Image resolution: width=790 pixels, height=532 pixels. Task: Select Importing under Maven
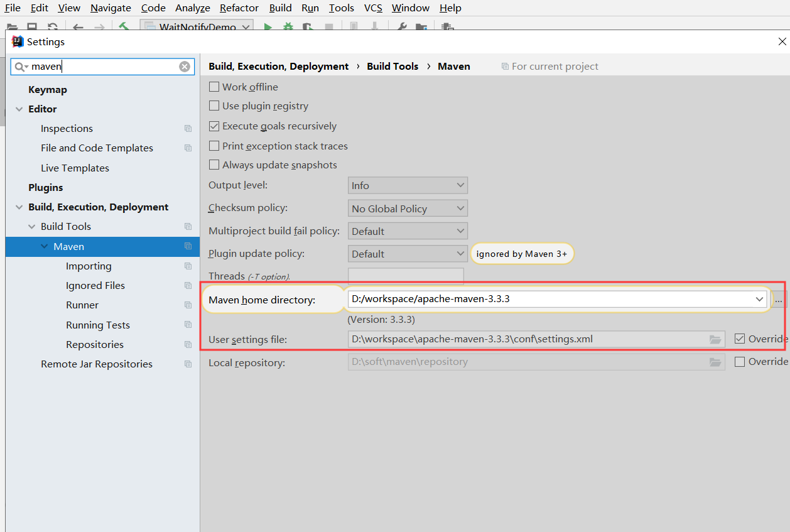click(x=89, y=266)
